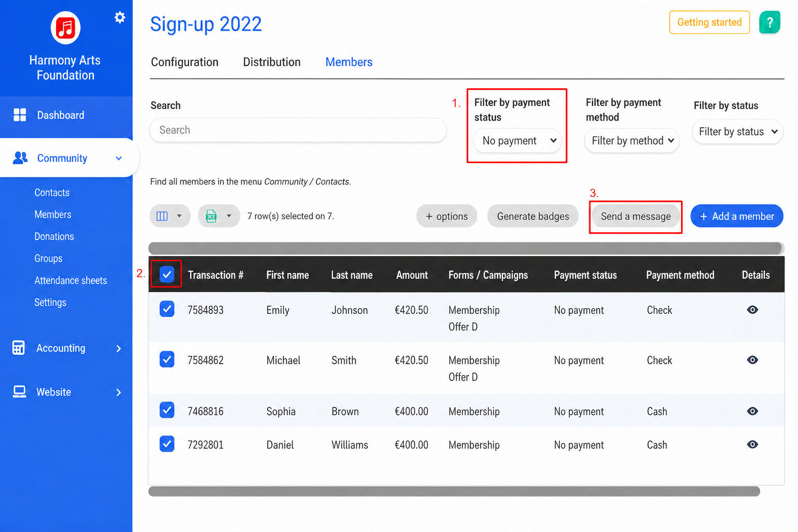The image size is (798, 532).
Task: Open the green help question mark
Action: 769,22
